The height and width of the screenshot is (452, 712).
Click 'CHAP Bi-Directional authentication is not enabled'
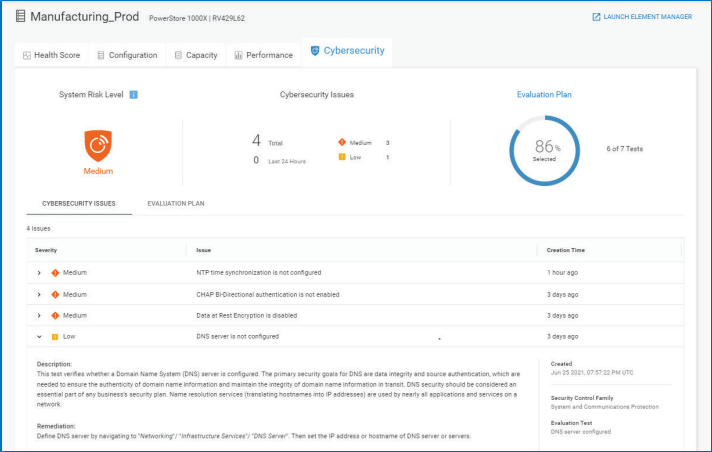[268, 294]
